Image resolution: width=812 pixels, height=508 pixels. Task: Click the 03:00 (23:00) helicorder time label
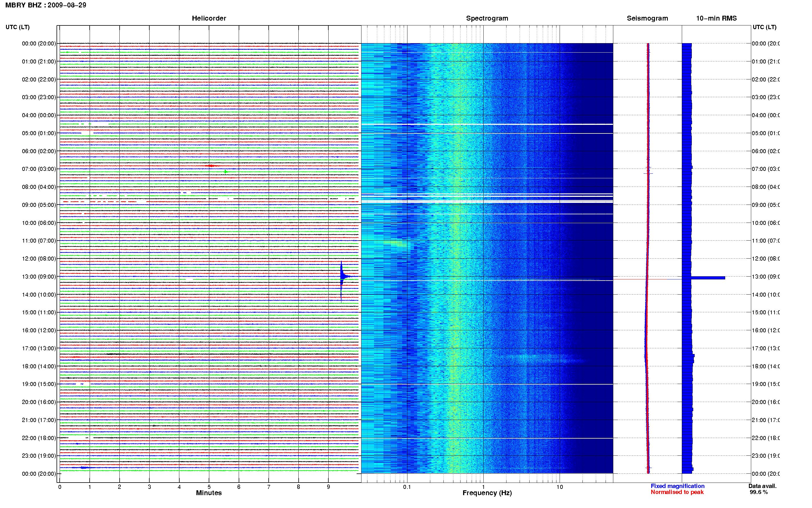point(39,97)
